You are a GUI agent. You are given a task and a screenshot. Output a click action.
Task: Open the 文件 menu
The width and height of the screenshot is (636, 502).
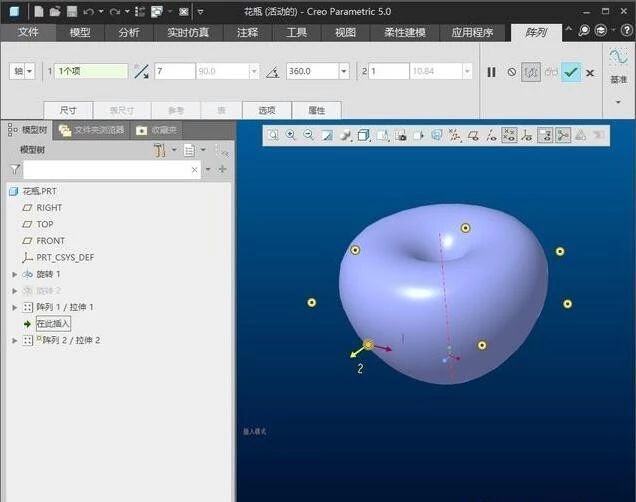(x=28, y=32)
